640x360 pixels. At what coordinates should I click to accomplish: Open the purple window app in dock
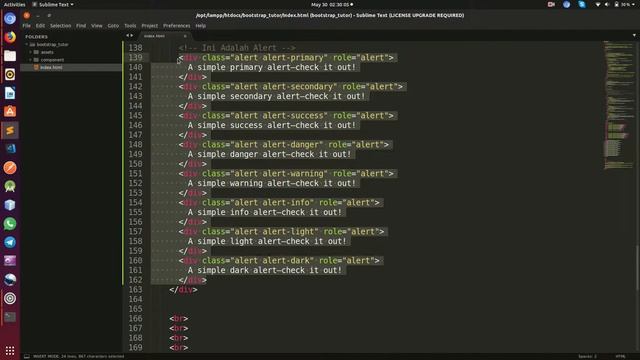10,260
